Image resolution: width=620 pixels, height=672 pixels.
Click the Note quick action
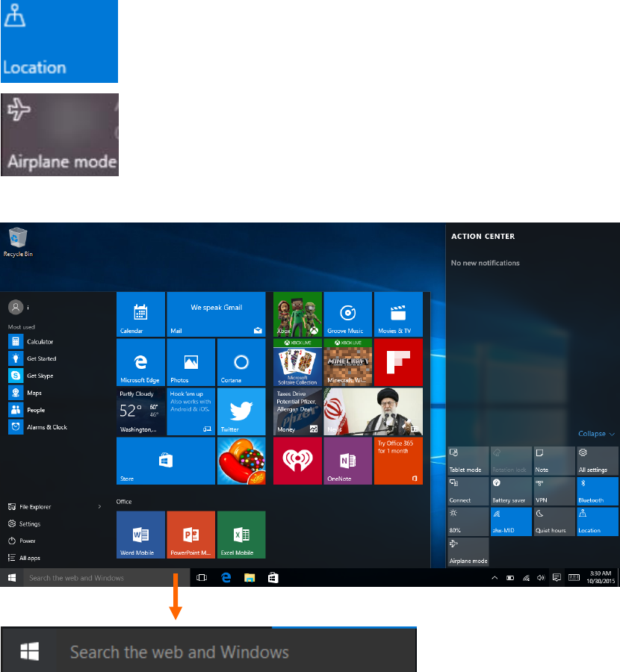(x=554, y=461)
